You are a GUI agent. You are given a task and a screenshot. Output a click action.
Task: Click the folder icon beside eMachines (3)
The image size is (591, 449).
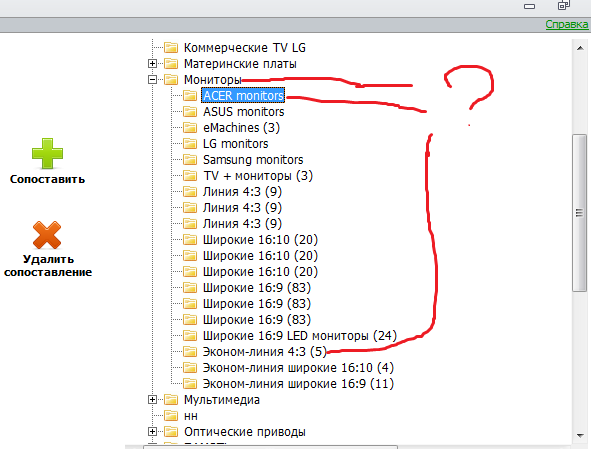pyautogui.click(x=190, y=127)
